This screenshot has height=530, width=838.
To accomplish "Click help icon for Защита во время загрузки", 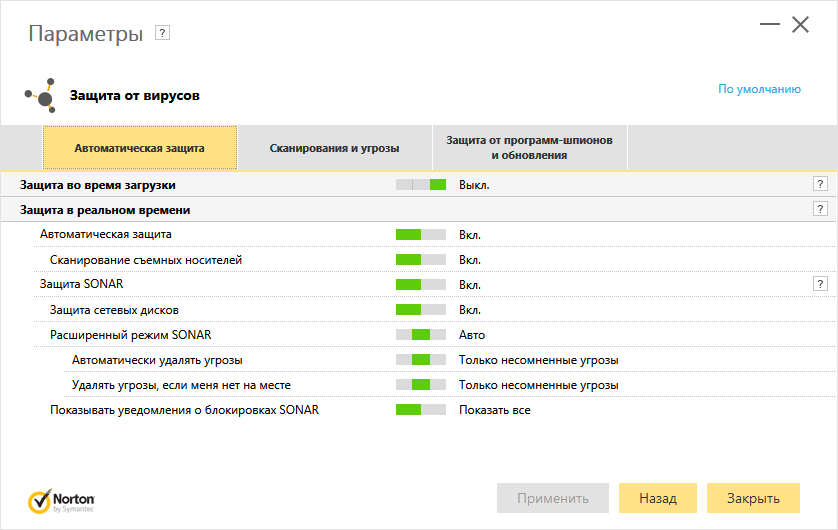I will pos(820,184).
